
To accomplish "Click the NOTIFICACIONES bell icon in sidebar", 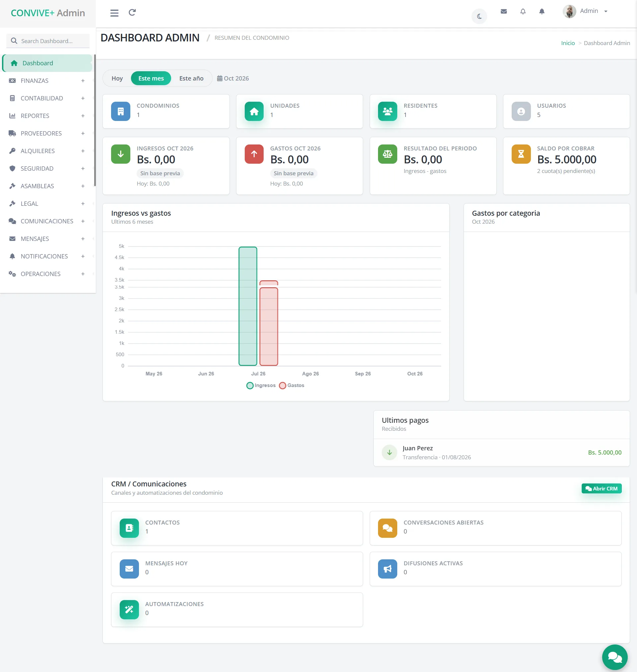I will click(x=12, y=256).
